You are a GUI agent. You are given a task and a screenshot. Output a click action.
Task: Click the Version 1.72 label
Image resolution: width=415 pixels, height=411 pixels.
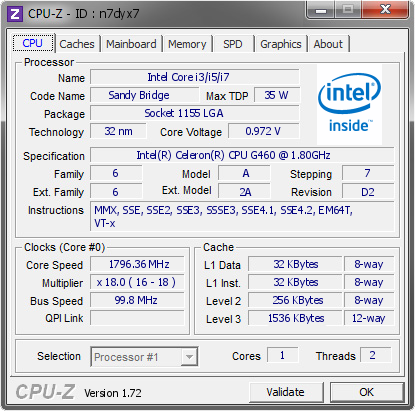tap(113, 393)
